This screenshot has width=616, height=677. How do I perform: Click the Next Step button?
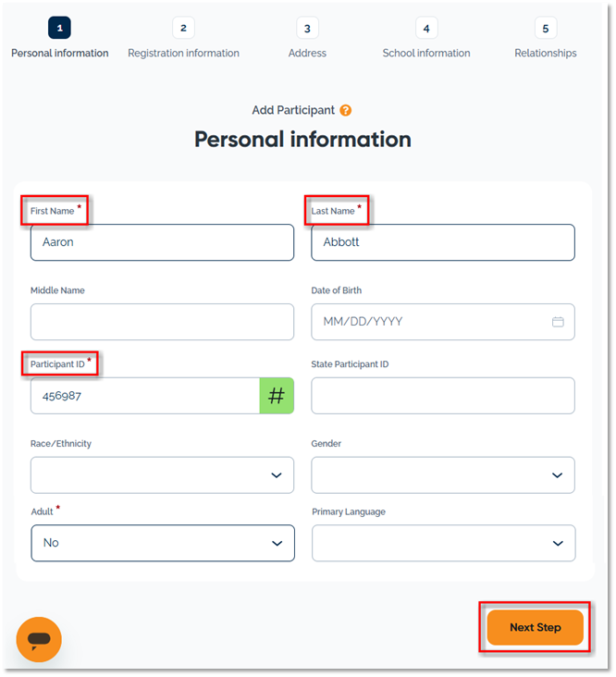(536, 627)
